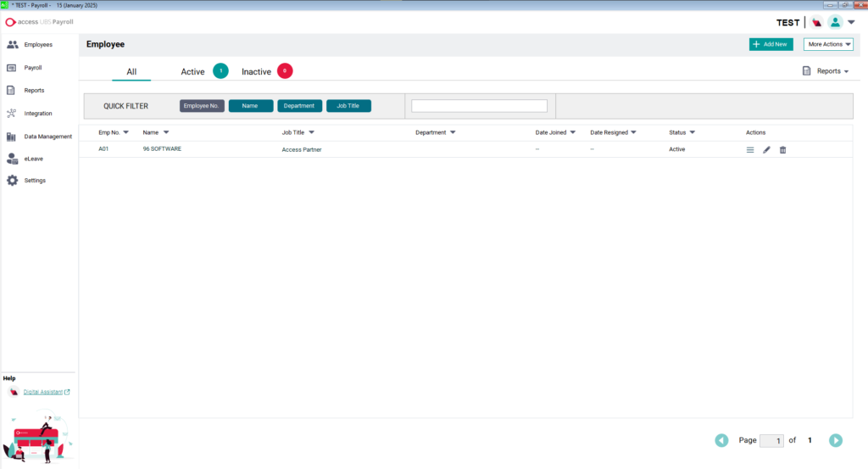
Task: Click the Add New button
Action: [771, 44]
